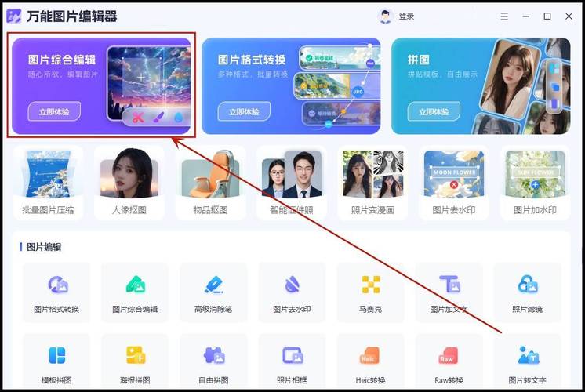Select the 高级消除笔 eraser icon
The height and width of the screenshot is (392, 585).
[214, 285]
